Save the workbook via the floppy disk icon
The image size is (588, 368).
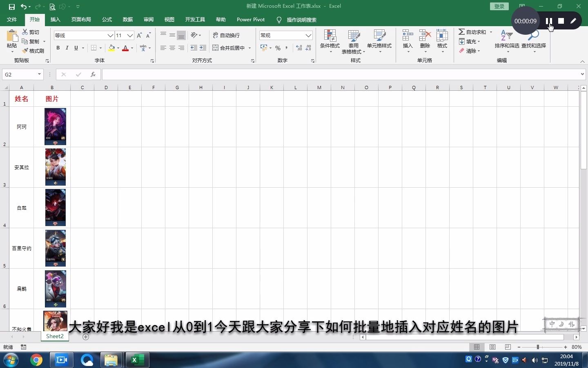[x=11, y=7]
